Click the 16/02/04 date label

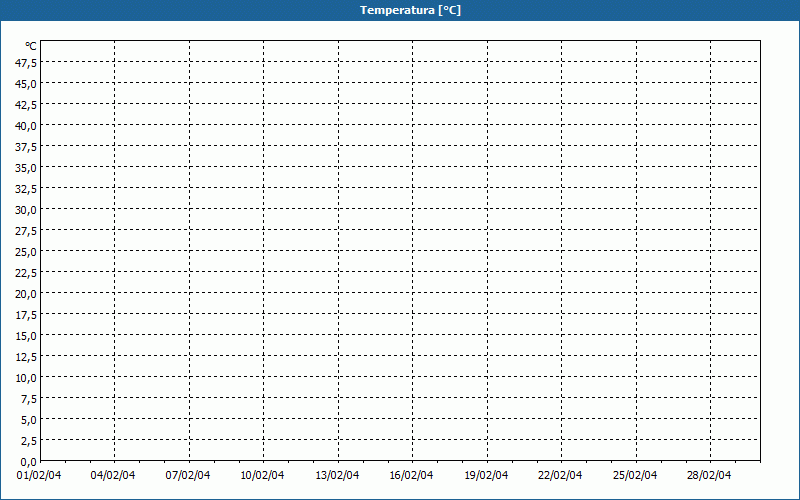click(x=411, y=476)
